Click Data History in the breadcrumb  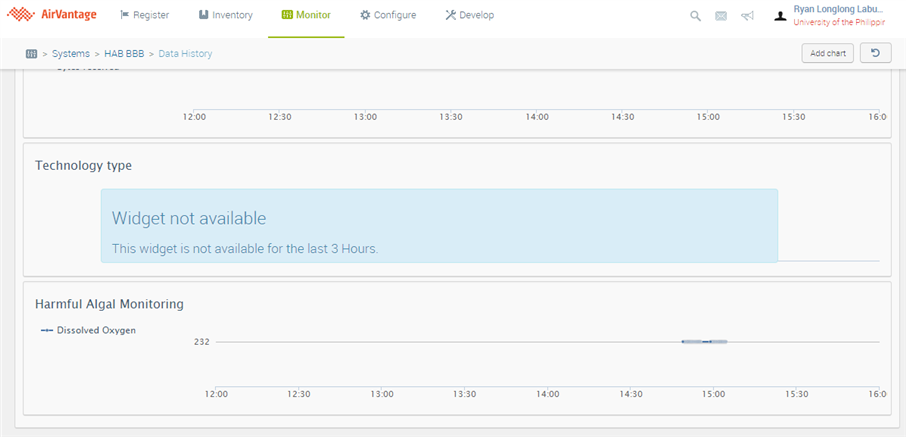(185, 53)
